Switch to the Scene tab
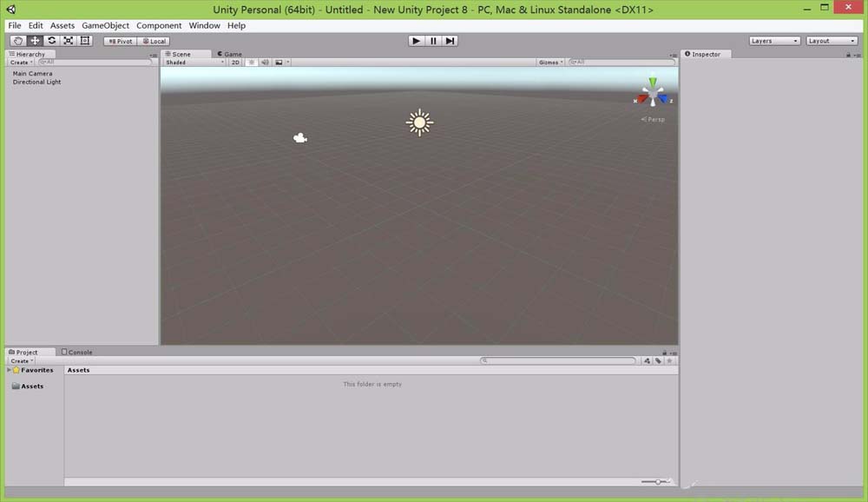 (x=186, y=54)
